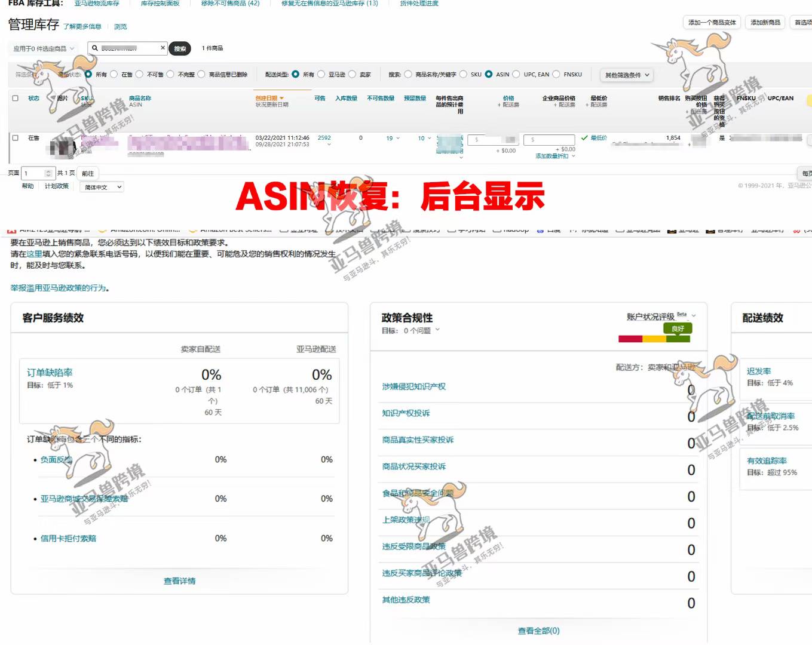Set search by SKU radio option
Viewport: 812px width, 645px height.
[x=463, y=75]
